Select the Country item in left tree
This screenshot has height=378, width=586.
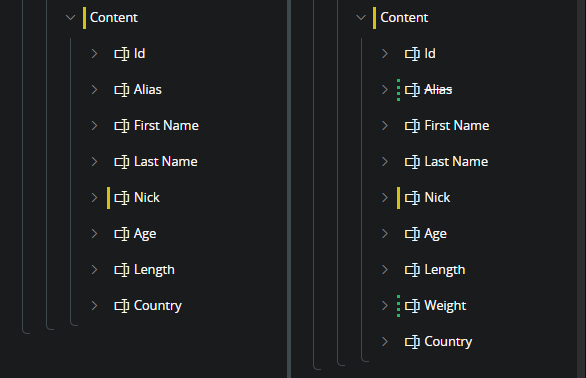(x=158, y=306)
